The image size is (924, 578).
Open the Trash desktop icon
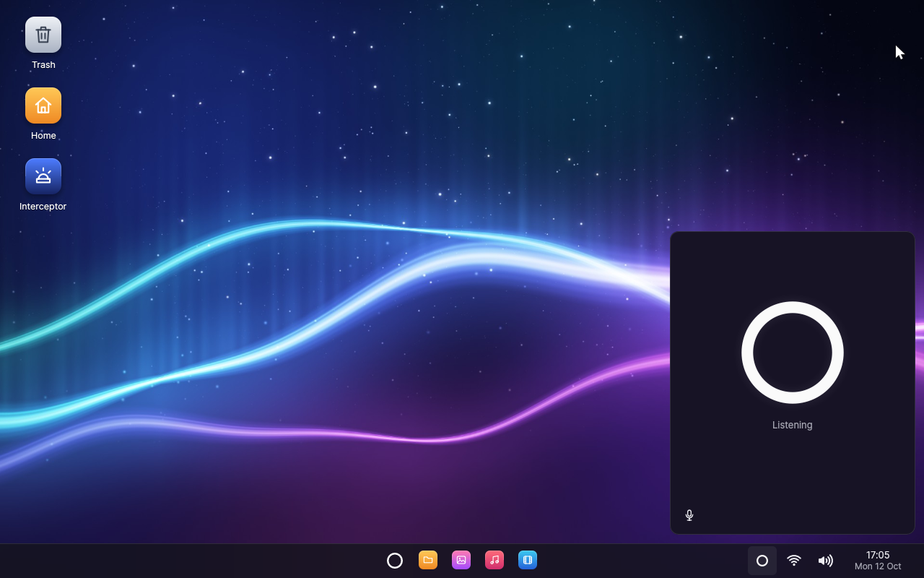(43, 35)
